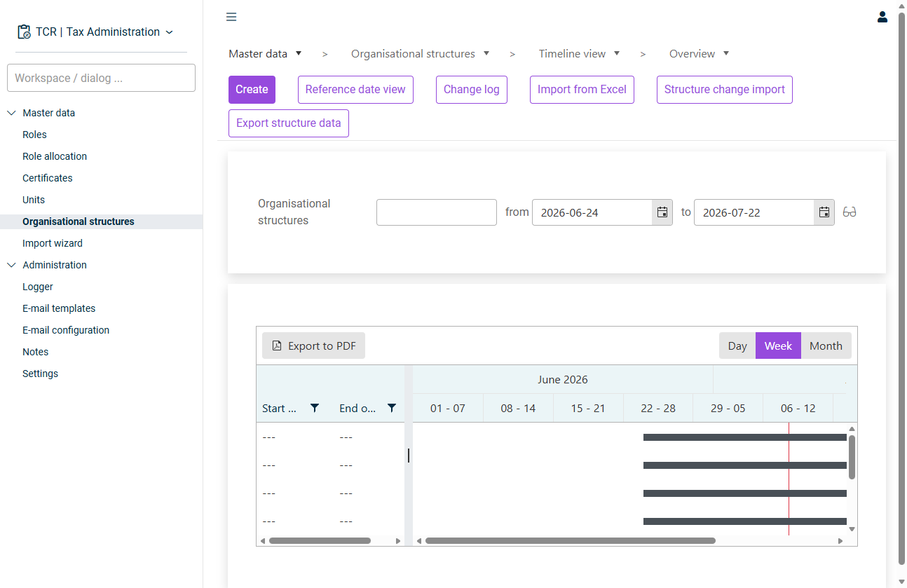Click the timeline vertical scrollbar thumb
This screenshot has height=588, width=907.
point(852,458)
